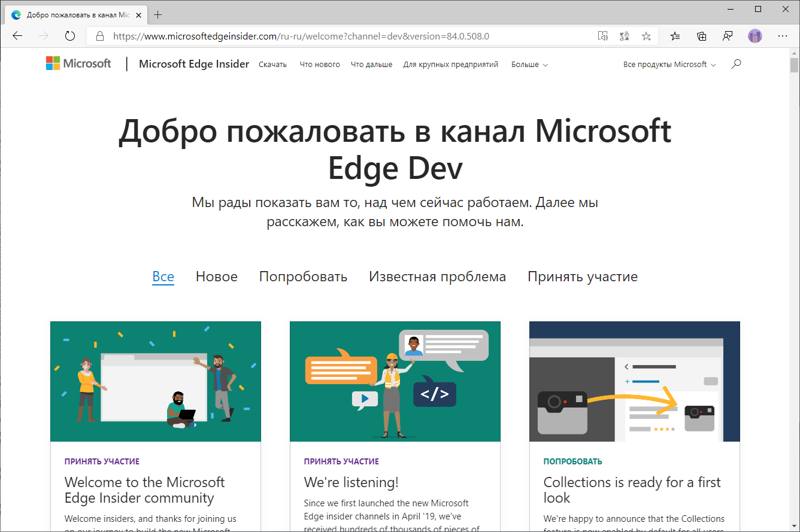Select the Новое filter tab
The height and width of the screenshot is (532, 800).
(217, 276)
